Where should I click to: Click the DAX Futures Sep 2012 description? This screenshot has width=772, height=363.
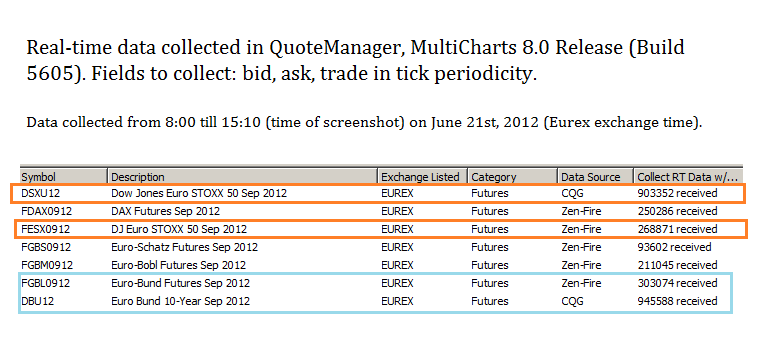165,211
